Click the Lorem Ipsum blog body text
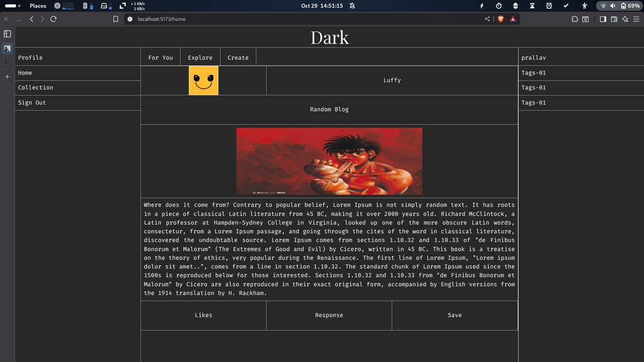Screen dimensions: 644x362 [329, 249]
